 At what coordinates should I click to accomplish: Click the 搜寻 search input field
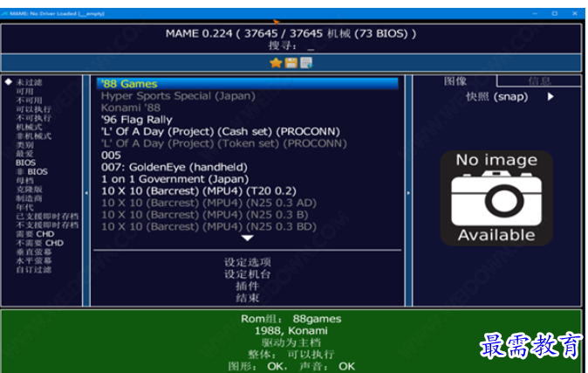291,46
